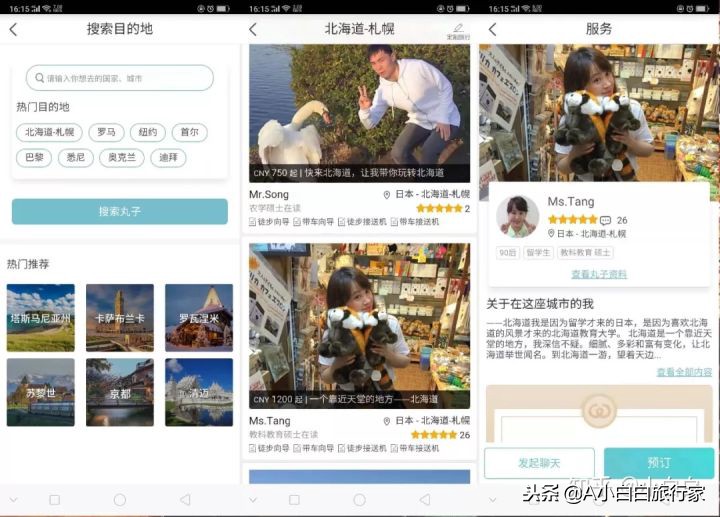Open the 苏黎世 recommendation tile
Image resolution: width=720 pixels, height=517 pixels.
click(40, 392)
